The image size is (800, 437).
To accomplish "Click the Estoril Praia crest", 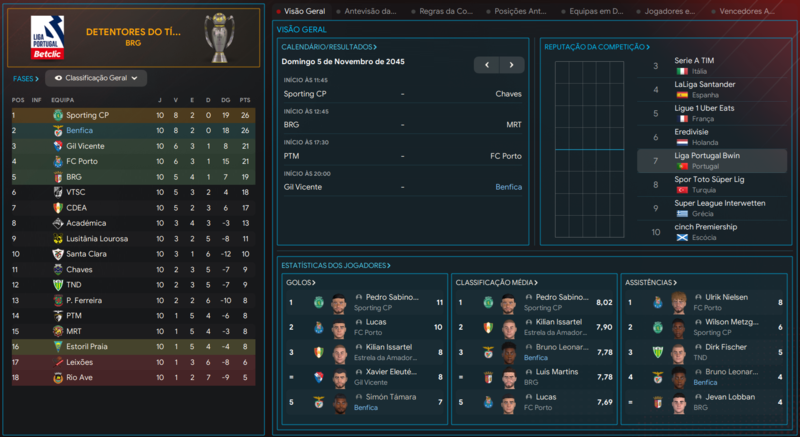I will (x=58, y=346).
